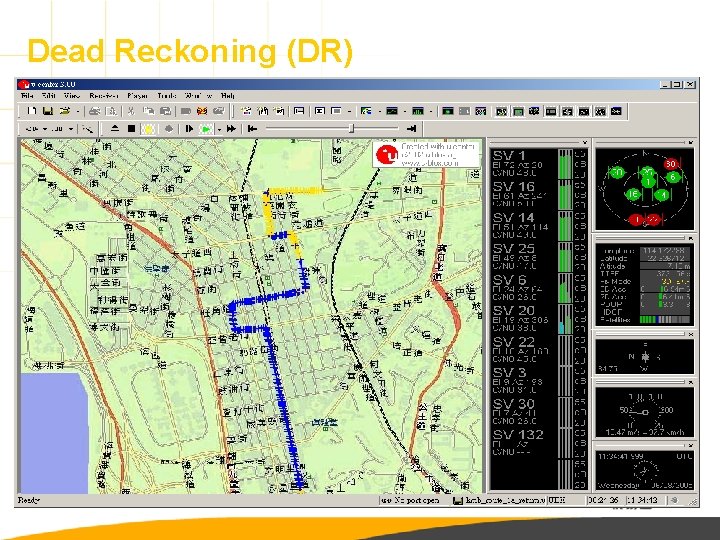
Task: Click the Cut scissors icon
Action: point(131,111)
